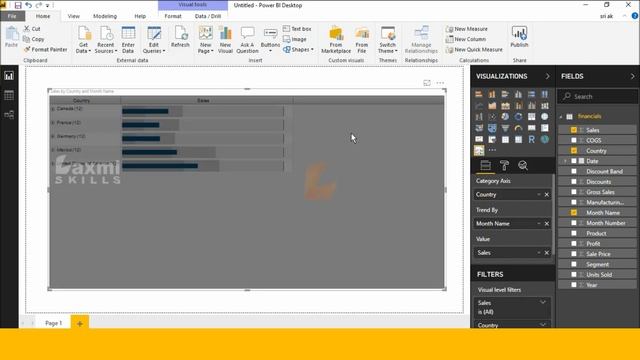The height and width of the screenshot is (360, 640).
Task: Collapse the Visualizations pane
Action: click(x=547, y=76)
